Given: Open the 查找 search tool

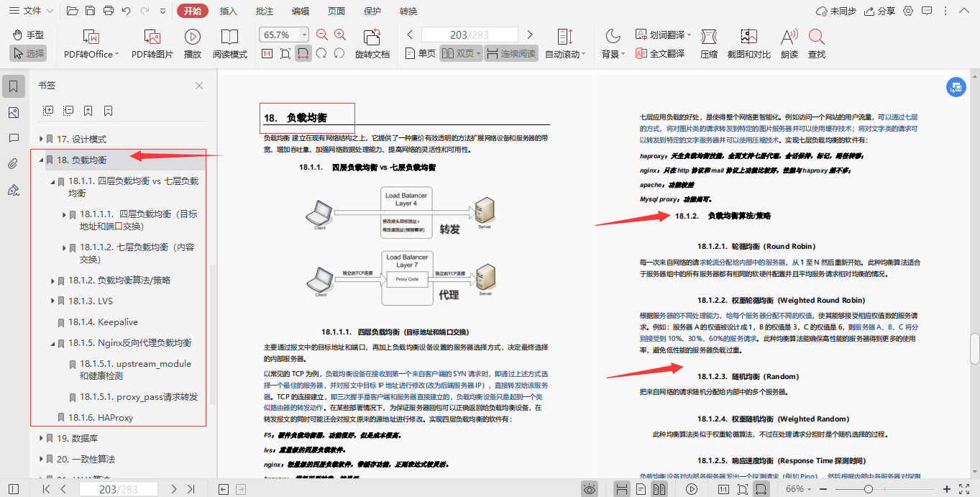Looking at the screenshot, I should point(817,44).
